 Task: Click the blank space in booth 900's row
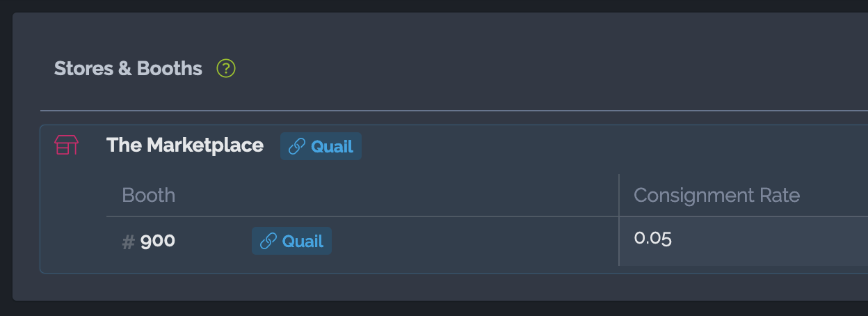[x=473, y=241]
